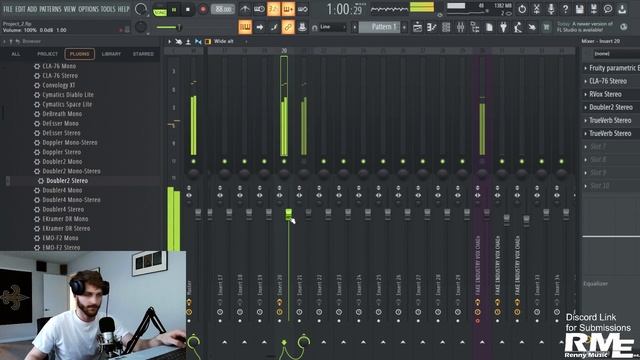Screen dimensions: 640x360
Task: Click the speech bubble chat icon
Action: pyautogui.click(x=608, y=9)
